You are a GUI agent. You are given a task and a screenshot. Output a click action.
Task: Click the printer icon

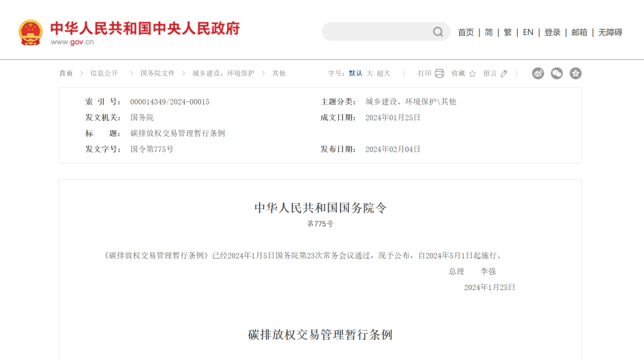[439, 73]
